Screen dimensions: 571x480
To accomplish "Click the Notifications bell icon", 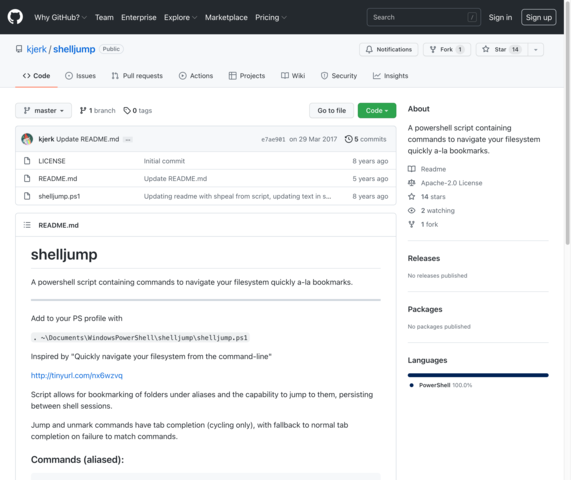I will [369, 49].
